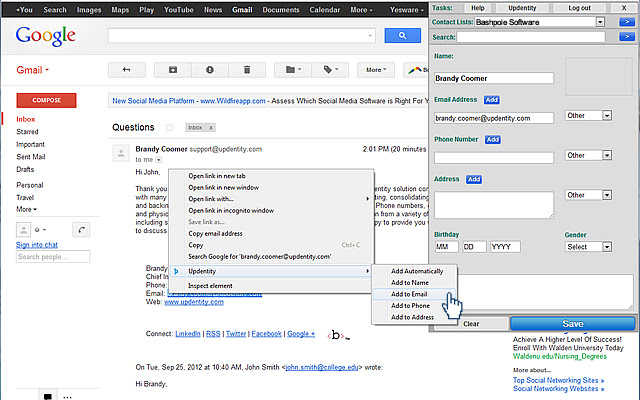Expand More labels in the sidebar
Viewport: 640px width, 400px height.
click(x=27, y=209)
